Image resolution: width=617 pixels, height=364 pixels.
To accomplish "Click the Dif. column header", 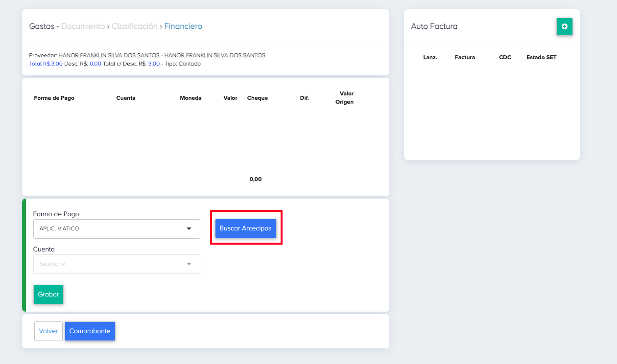I will click(x=304, y=98).
